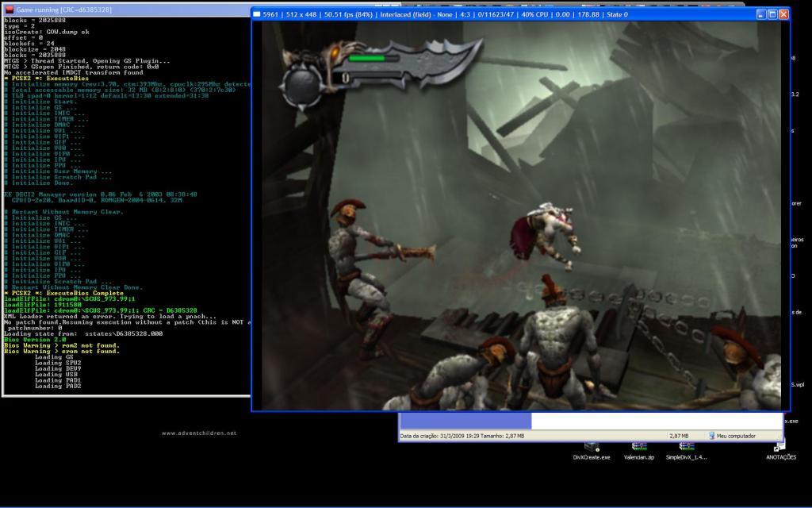Click the 'PCSX2 =: ExecuteBios Complete' line

[63, 293]
